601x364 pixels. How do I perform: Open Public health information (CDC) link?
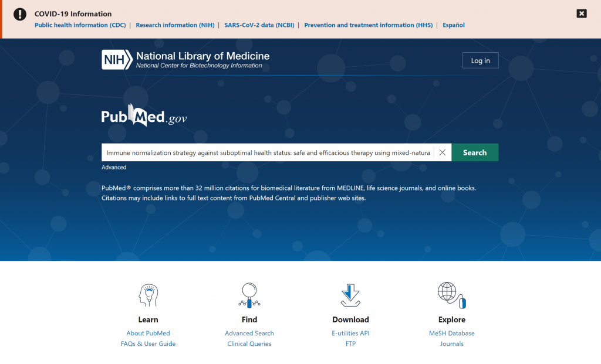pyautogui.click(x=80, y=25)
